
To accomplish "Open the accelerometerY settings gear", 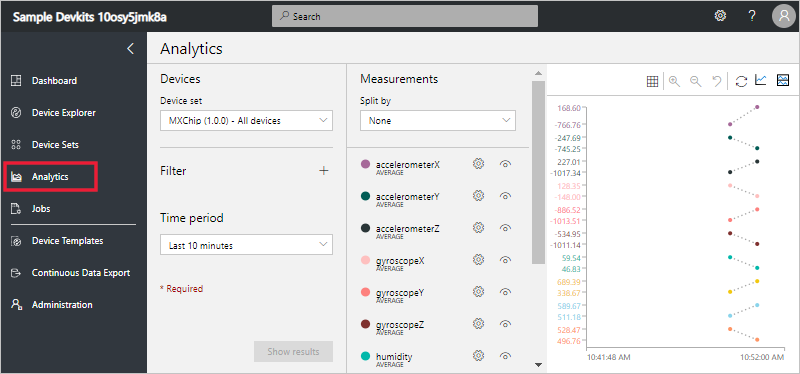I will (x=478, y=195).
